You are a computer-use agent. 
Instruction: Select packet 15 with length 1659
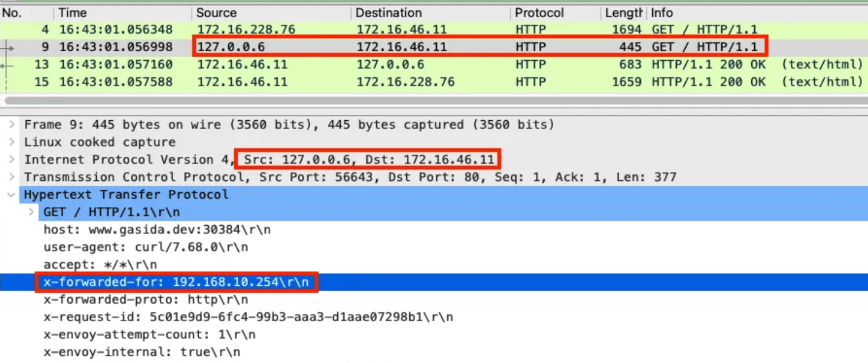click(x=434, y=82)
